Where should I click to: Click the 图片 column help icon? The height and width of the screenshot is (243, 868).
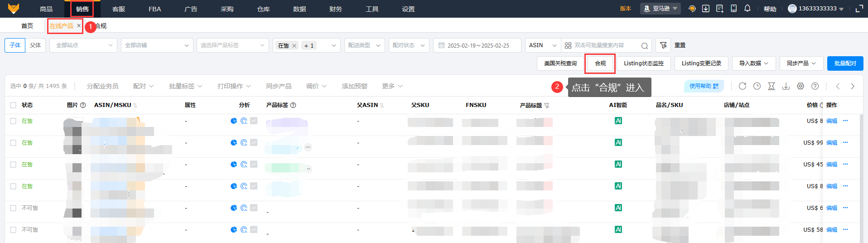pos(83,105)
